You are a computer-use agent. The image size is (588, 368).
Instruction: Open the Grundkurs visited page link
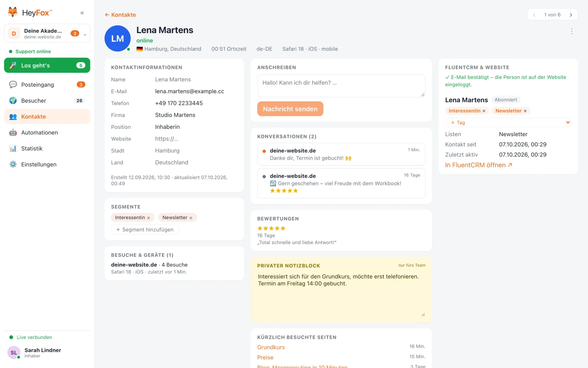click(271, 347)
